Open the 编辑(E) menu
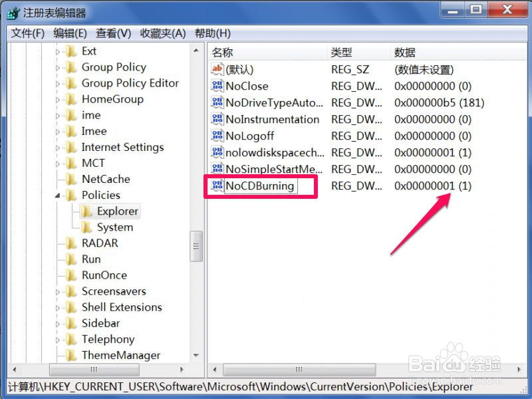 pyautogui.click(x=70, y=33)
